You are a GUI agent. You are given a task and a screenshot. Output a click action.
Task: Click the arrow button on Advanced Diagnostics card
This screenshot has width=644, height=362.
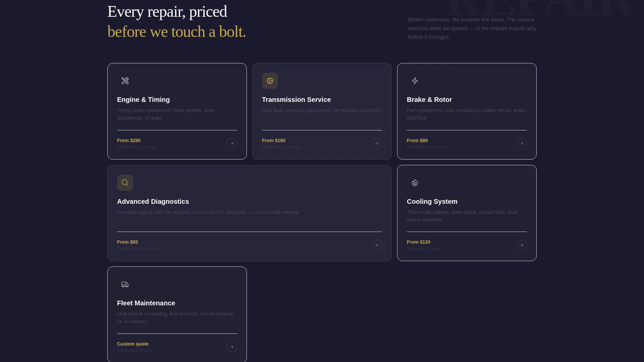[377, 245]
